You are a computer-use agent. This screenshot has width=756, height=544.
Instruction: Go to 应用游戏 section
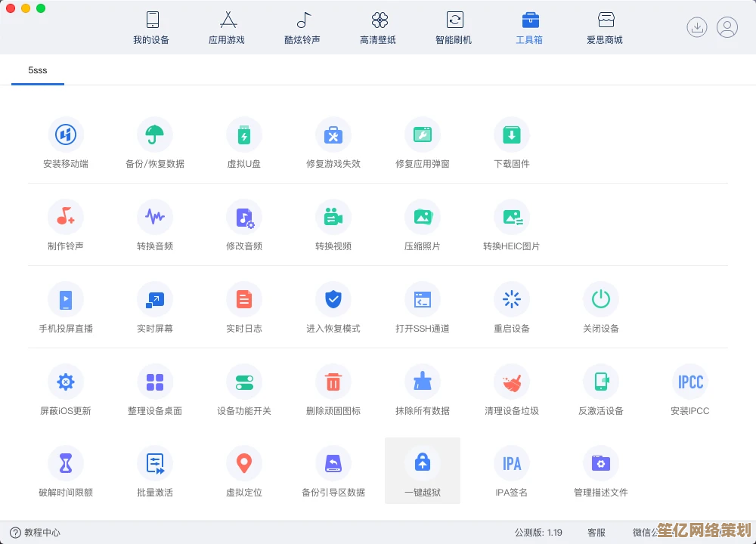228,27
